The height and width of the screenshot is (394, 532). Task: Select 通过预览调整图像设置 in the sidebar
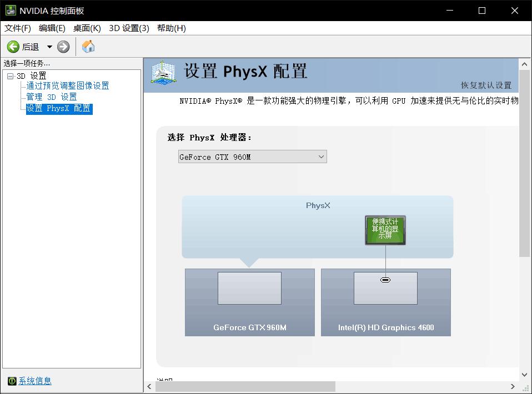click(67, 86)
